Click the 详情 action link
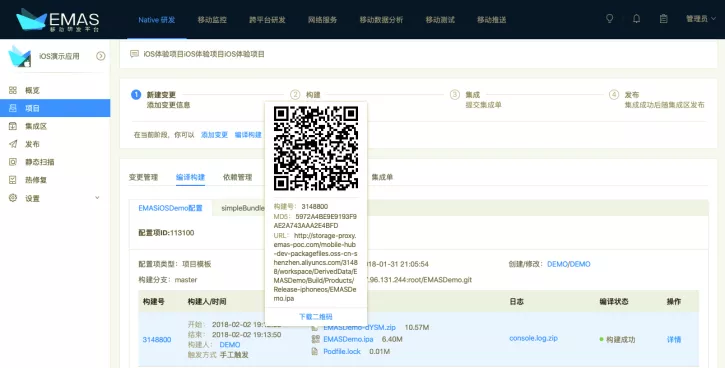Image resolution: width=725 pixels, height=368 pixels. point(674,339)
